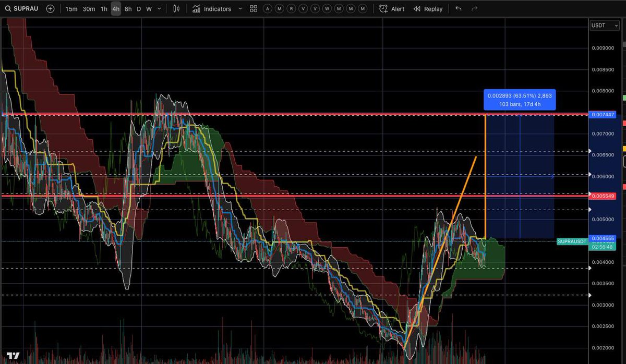Open the candlestick chart type selector
The image size is (626, 364).
(x=176, y=9)
